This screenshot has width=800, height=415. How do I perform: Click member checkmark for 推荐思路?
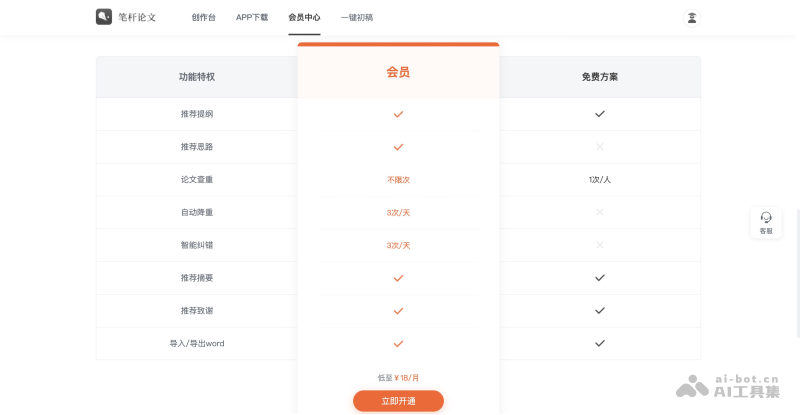pos(398,147)
